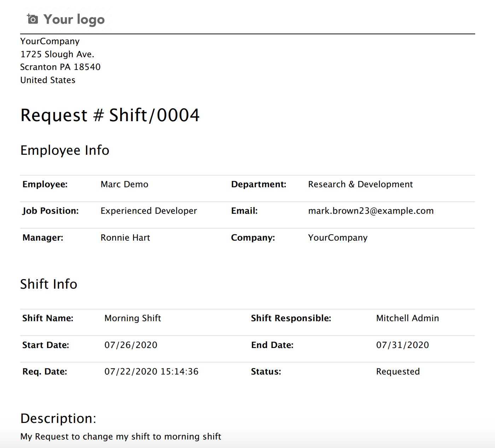Screen dimensions: 495x448
Task: Select manager name 'Ronnie Hart'
Action: [125, 238]
